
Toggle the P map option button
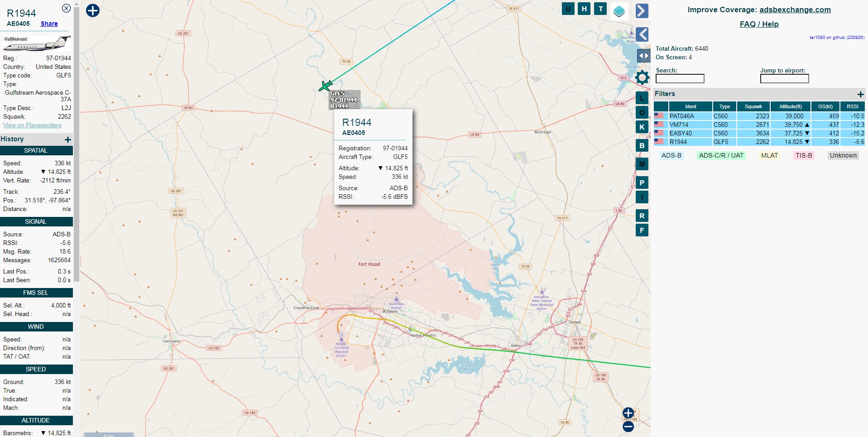coord(642,182)
